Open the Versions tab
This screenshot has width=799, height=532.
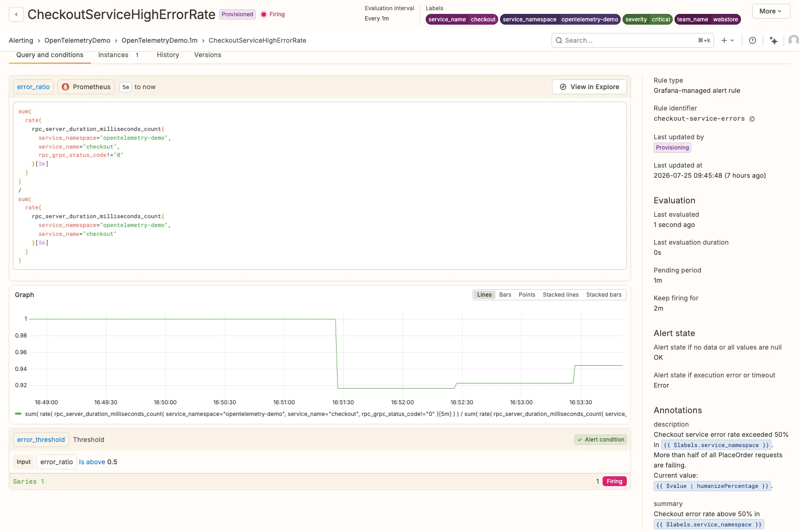pos(208,55)
